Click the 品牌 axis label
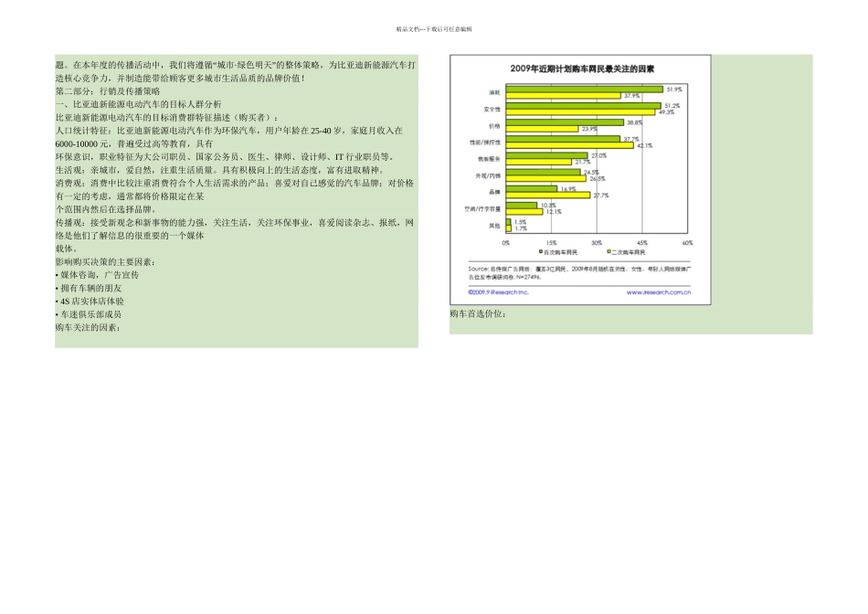This screenshot has width=868, height=614. [494, 192]
